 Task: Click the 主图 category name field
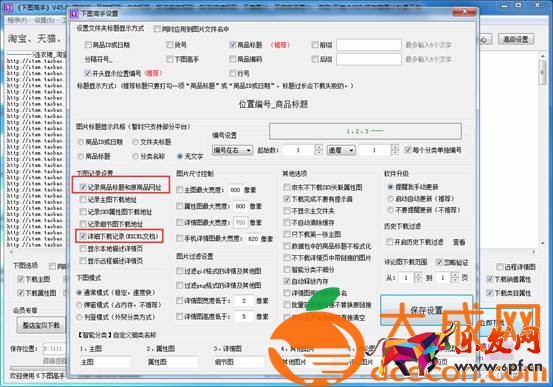point(105,362)
